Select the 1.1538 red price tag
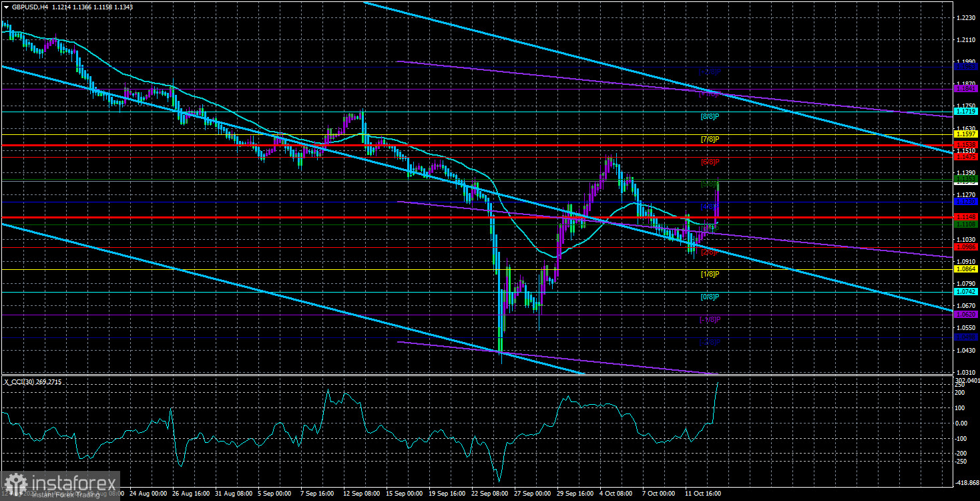 966,144
